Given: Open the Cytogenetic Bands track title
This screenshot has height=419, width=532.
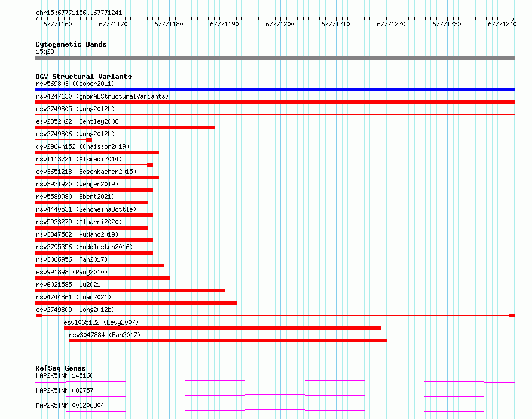Looking at the screenshot, I should (71, 44).
